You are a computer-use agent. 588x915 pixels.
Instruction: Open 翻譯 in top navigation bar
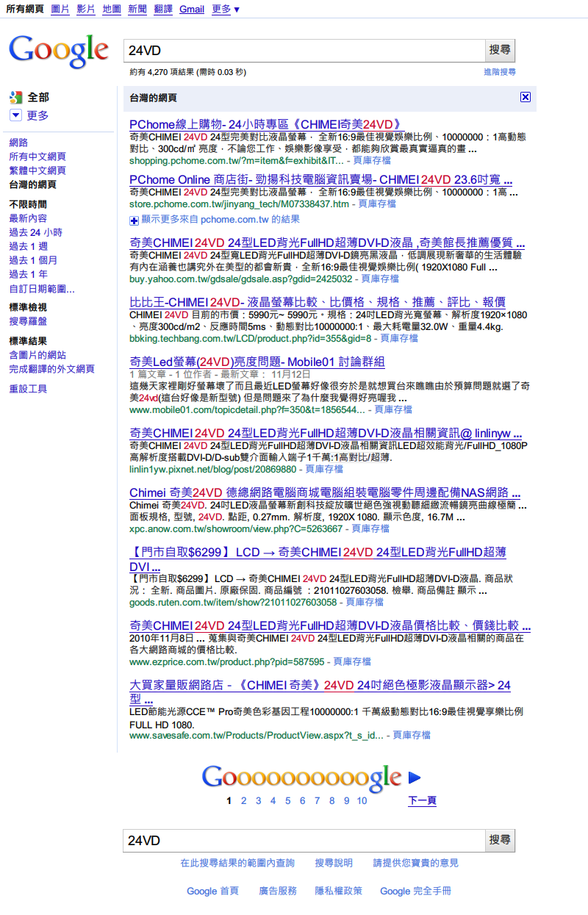tap(163, 9)
